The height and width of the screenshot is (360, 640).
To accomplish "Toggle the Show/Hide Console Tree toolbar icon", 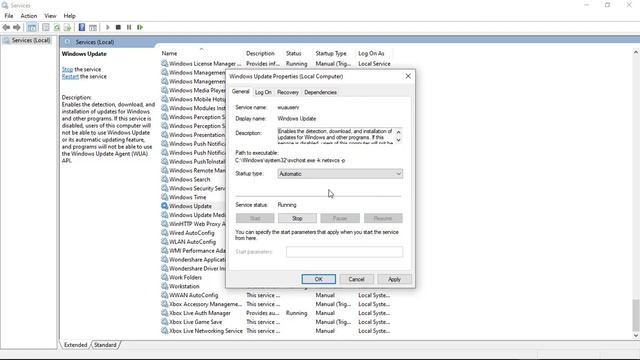I will coord(32,27).
